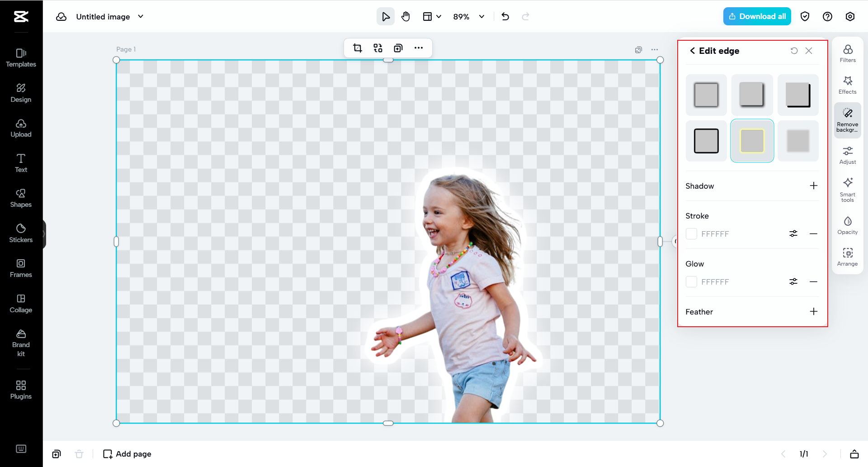Screen dimensions: 868x467
Task: Open the Untitled image name dropdown
Action: [x=141, y=17]
